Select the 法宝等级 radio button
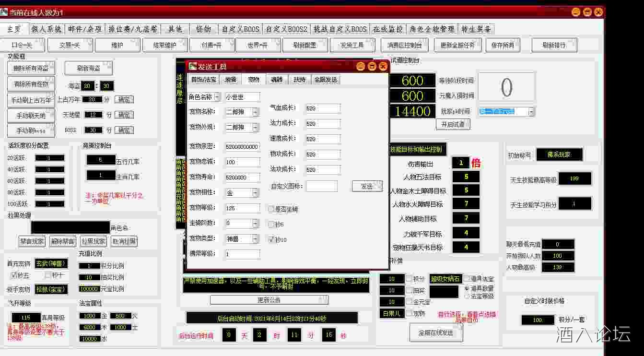Viewport: 644px width, 356px height. coord(467,296)
